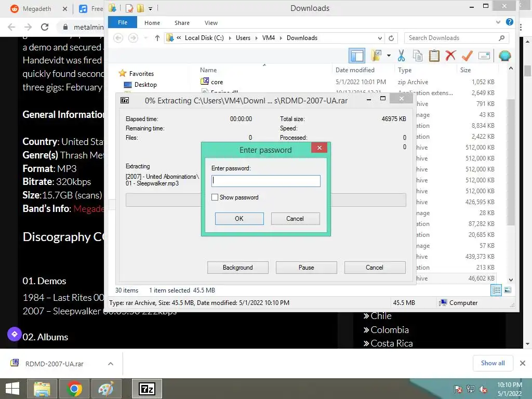Screen dimensions: 532x399
Task: Click the network tray icon
Action: click(x=471, y=389)
